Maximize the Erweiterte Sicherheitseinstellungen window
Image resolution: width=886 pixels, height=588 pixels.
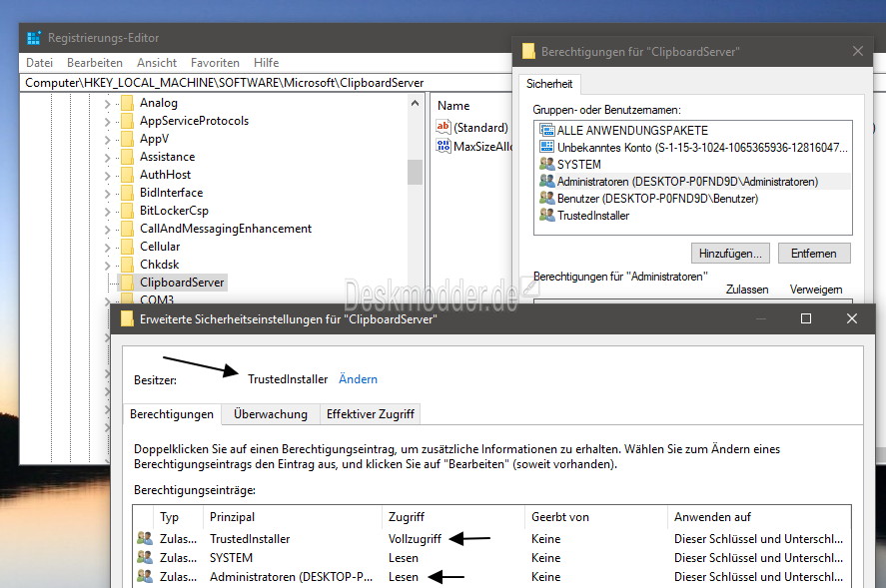click(x=806, y=318)
